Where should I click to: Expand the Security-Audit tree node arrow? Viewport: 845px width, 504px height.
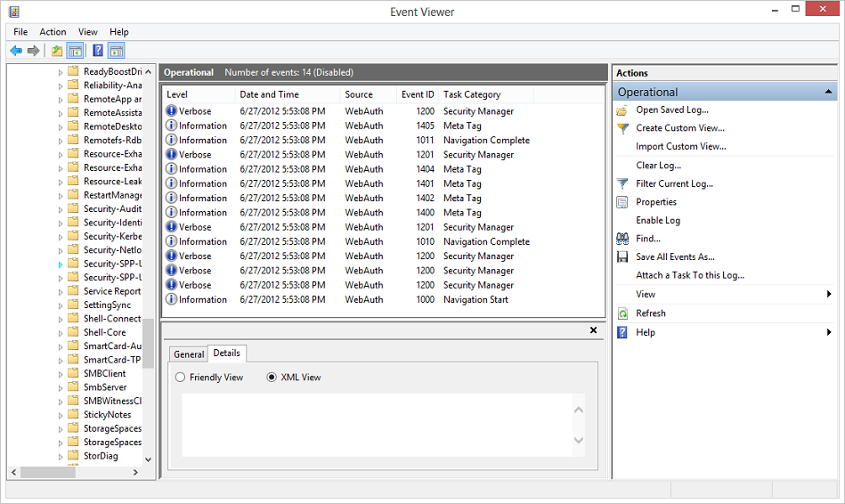pyautogui.click(x=61, y=209)
